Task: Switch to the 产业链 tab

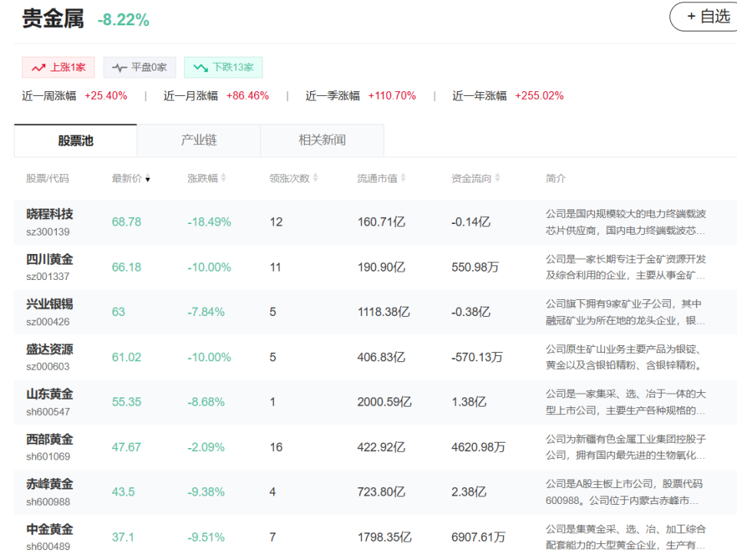Action: click(199, 140)
